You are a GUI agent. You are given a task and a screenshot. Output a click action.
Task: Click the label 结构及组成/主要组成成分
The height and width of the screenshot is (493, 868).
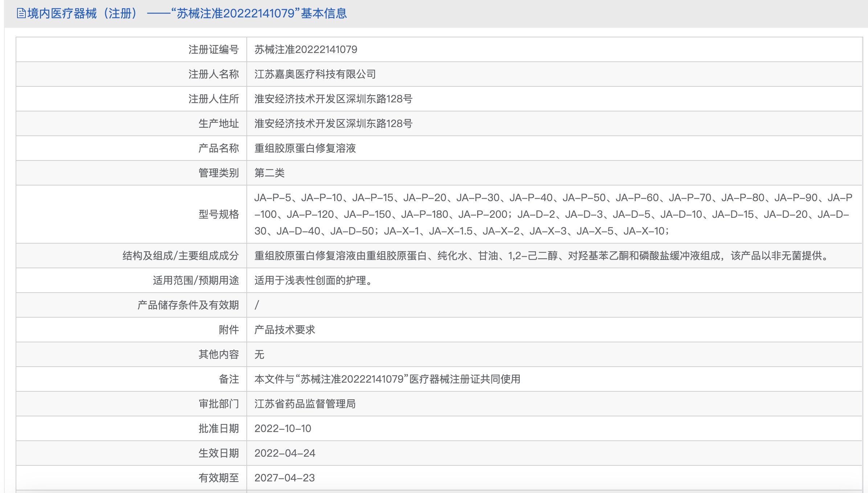pyautogui.click(x=181, y=256)
